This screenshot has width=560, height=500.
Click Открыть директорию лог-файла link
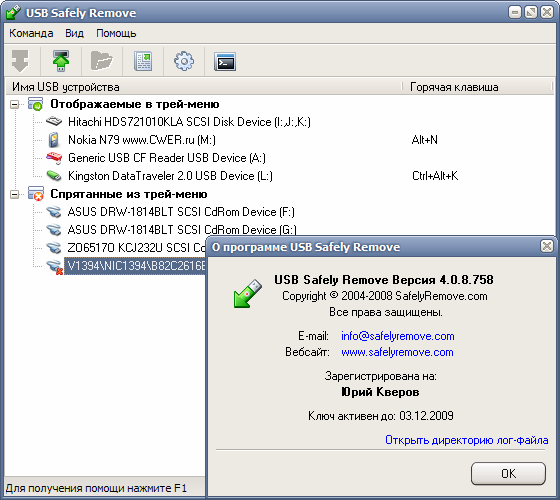pyautogui.click(x=466, y=440)
